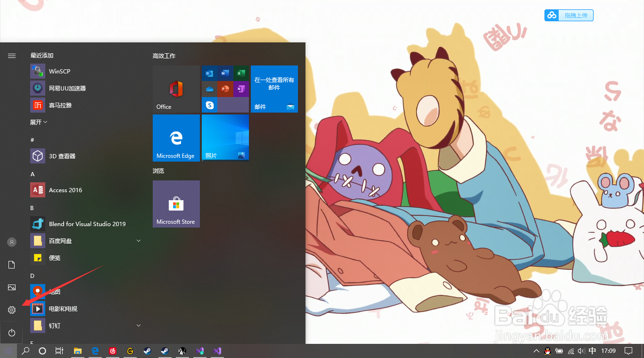Viewport: 644px width, 358px height.
Task: Open QQ penguin tray icon
Action: [x=548, y=351]
